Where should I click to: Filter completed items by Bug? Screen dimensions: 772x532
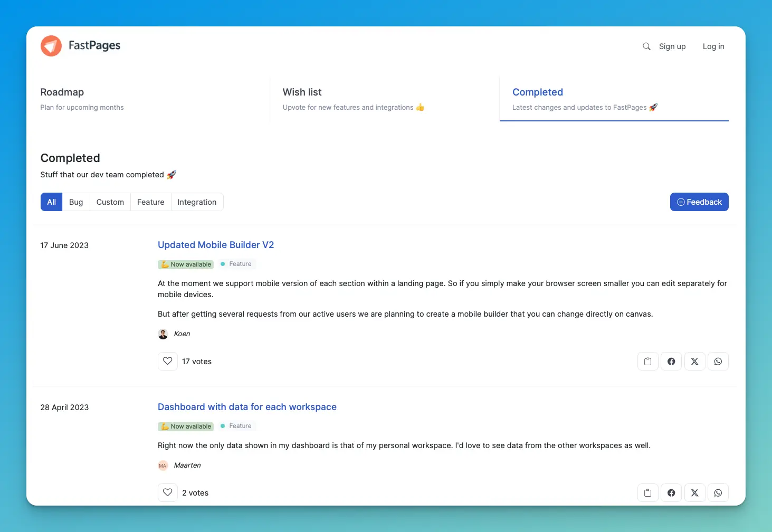point(76,202)
